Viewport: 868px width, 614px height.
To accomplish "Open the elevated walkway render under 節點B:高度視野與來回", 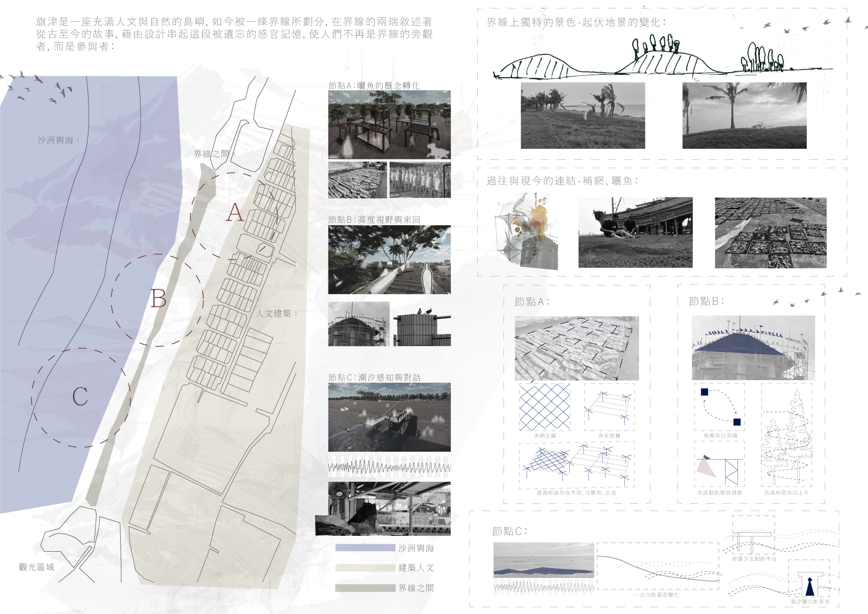I will (389, 260).
